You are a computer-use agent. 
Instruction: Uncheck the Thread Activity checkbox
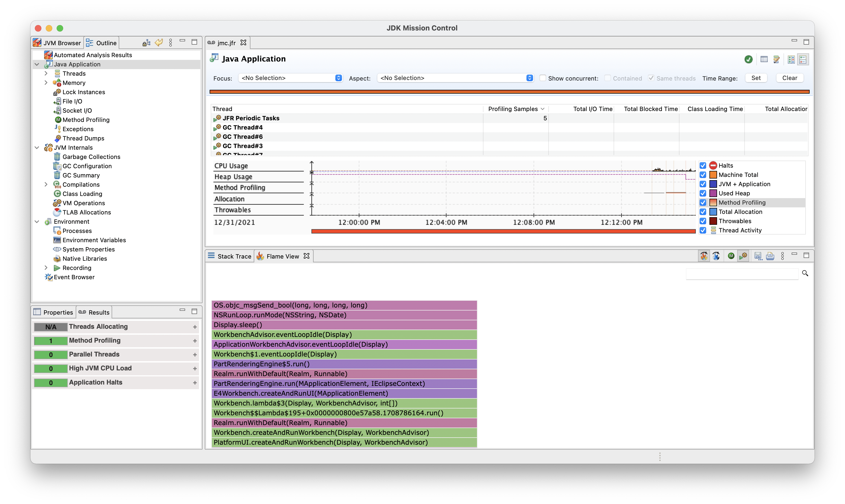coord(703,230)
